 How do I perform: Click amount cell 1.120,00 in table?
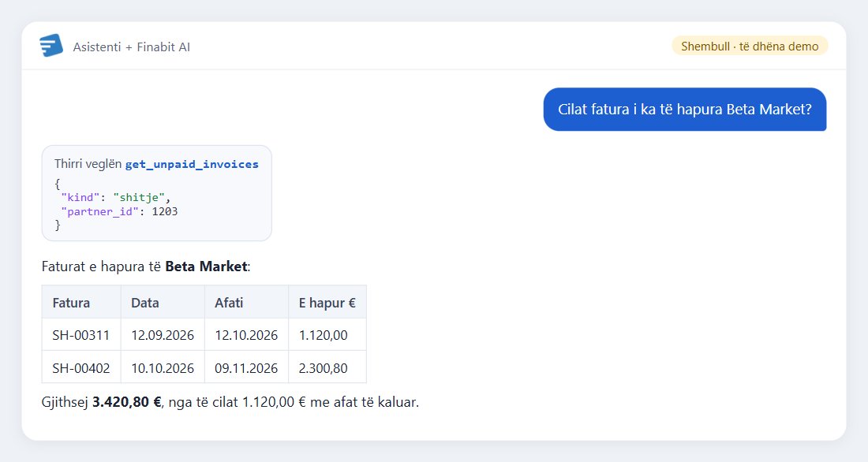(x=327, y=335)
